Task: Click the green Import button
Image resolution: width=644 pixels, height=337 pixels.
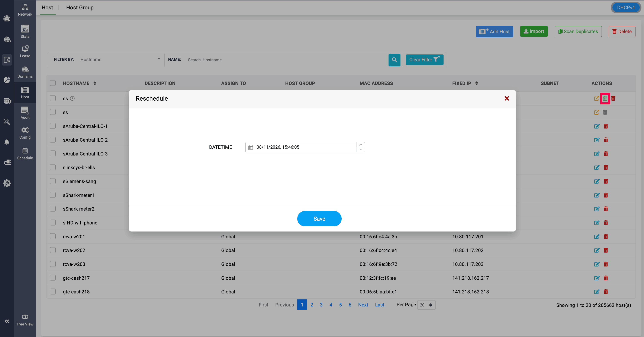Action: [534, 31]
